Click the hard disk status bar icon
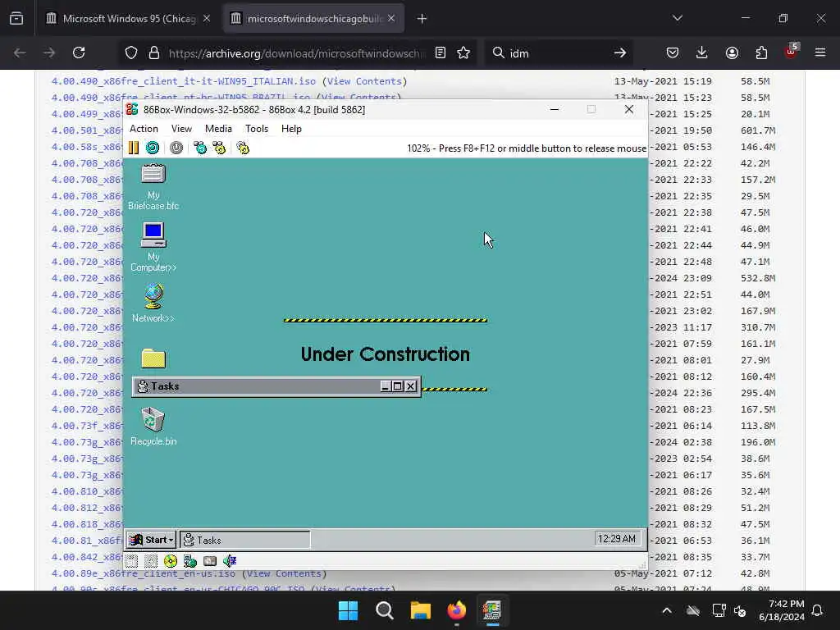Screen dimensions: 840x630 coord(210,561)
